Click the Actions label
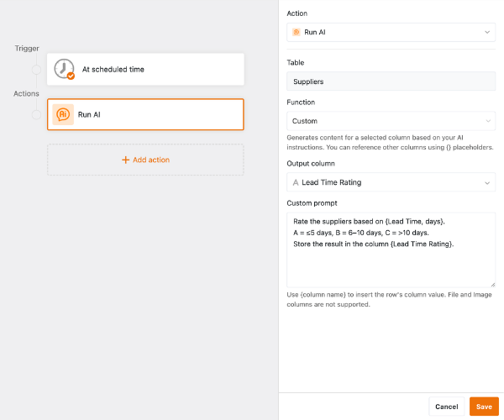 tap(26, 93)
